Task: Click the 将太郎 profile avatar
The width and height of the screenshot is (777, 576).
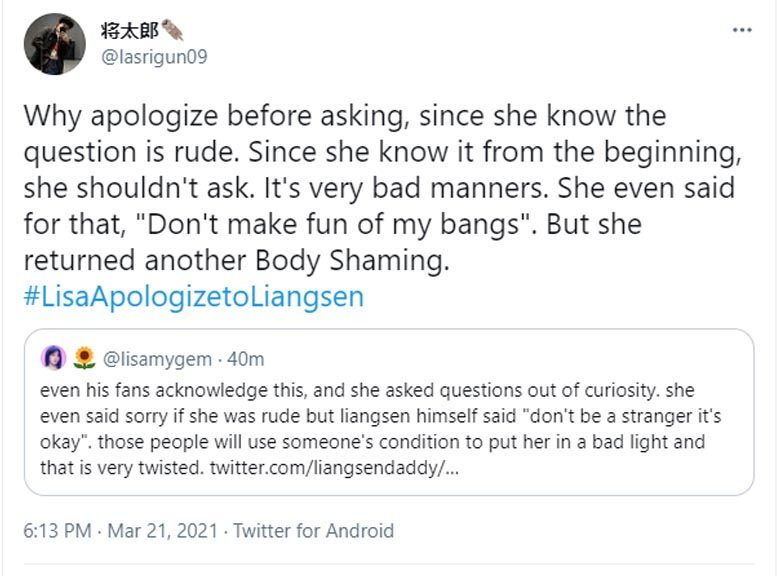Action: click(54, 44)
